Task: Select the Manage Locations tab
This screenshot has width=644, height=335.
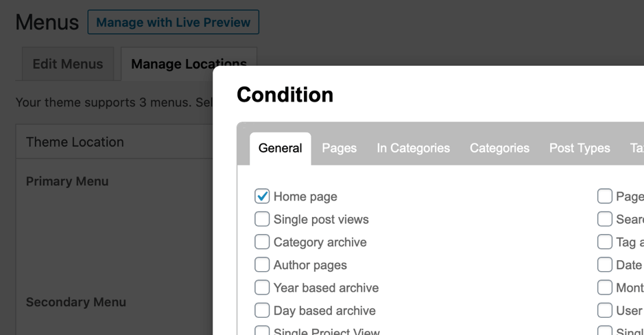Action: coord(189,64)
